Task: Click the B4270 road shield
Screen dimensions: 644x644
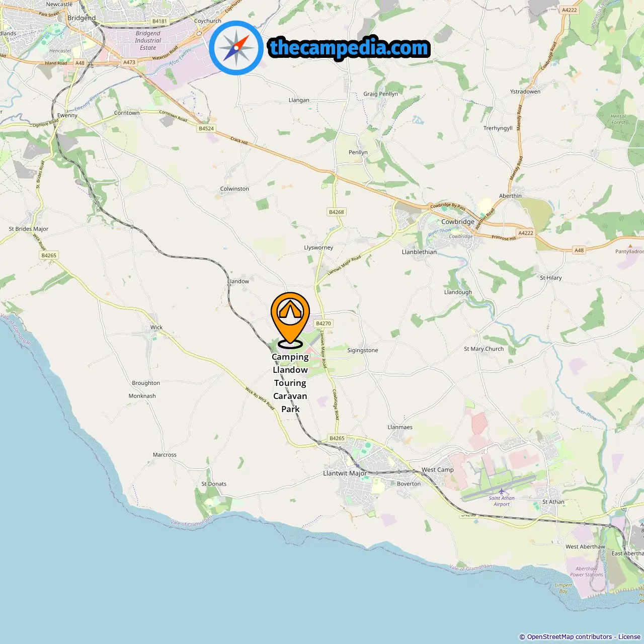Action: coord(324,324)
